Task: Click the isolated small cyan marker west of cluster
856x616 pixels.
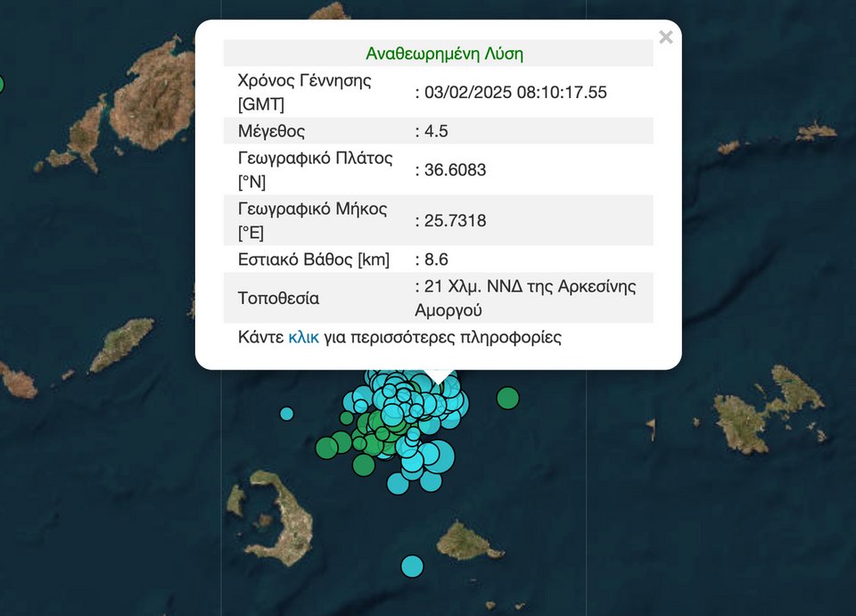Action: tap(286, 414)
